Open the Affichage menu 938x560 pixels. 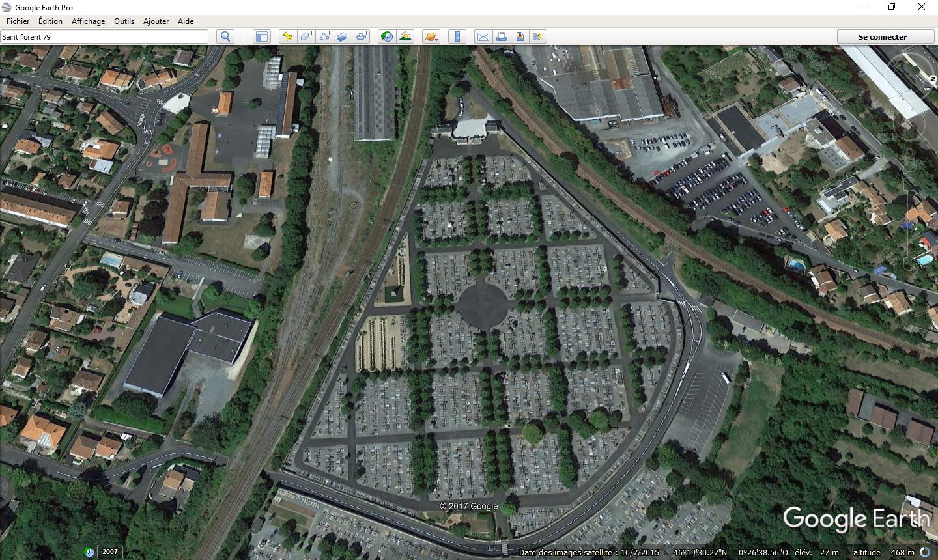pyautogui.click(x=88, y=21)
